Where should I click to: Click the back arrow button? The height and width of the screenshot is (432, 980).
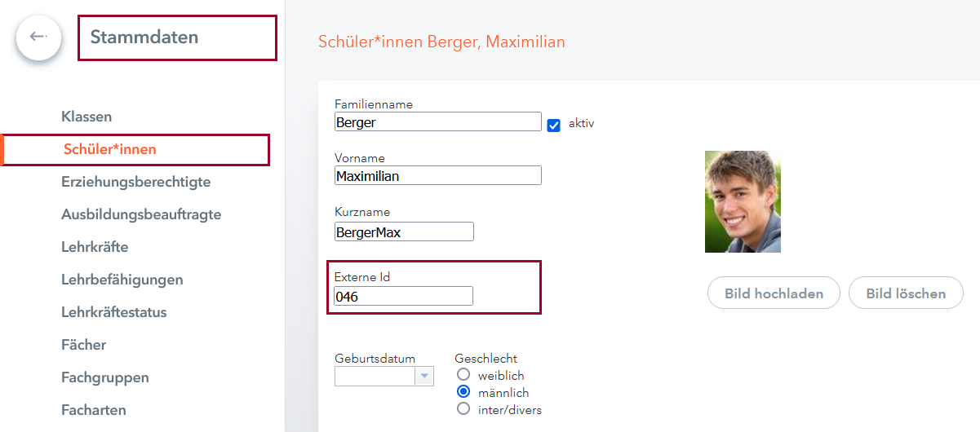38,37
